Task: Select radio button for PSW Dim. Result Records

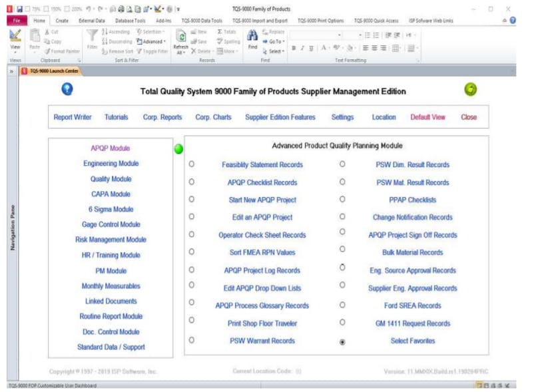Action: pyautogui.click(x=342, y=164)
